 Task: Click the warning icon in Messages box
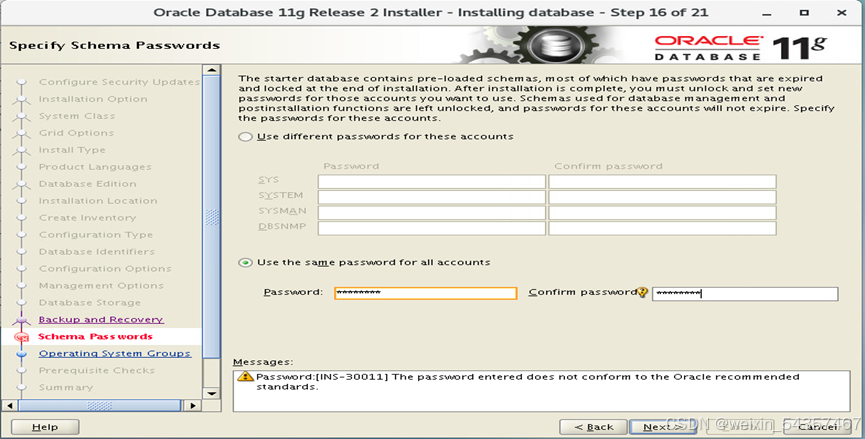[245, 377]
